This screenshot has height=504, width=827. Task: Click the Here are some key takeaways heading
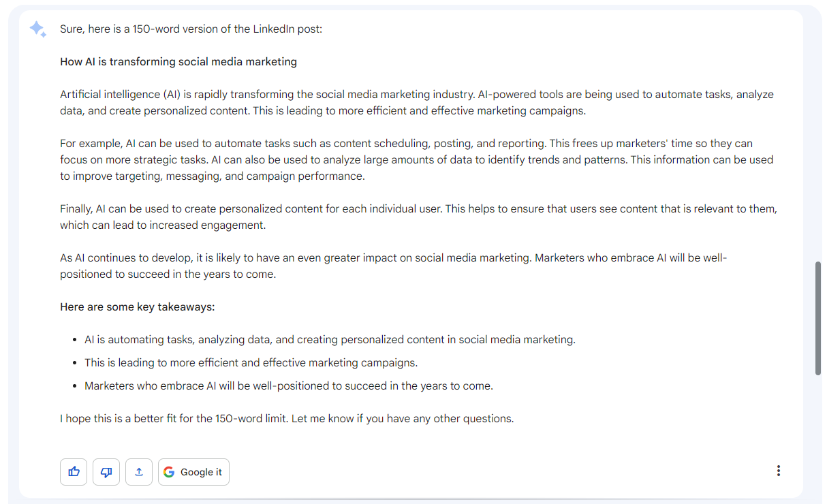138,307
